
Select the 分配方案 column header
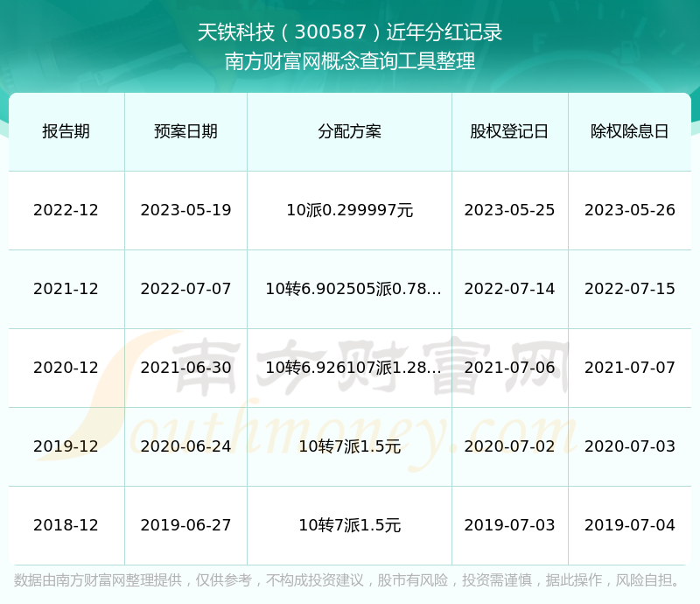[349, 131]
